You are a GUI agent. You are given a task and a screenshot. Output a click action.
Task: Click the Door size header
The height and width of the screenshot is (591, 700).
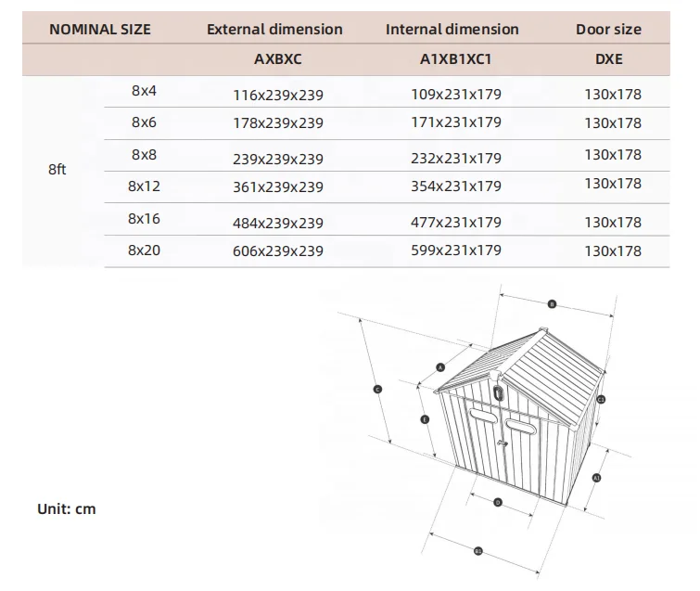pos(608,30)
